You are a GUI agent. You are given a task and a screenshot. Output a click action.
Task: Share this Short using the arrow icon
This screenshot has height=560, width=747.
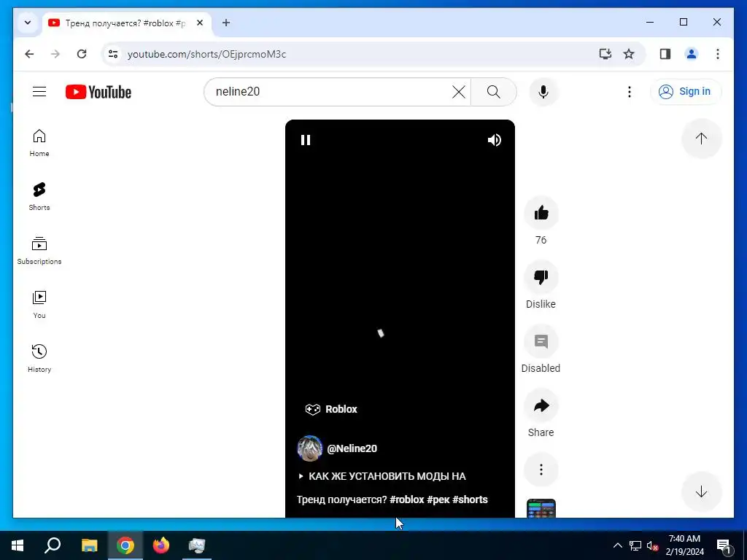[x=541, y=405]
